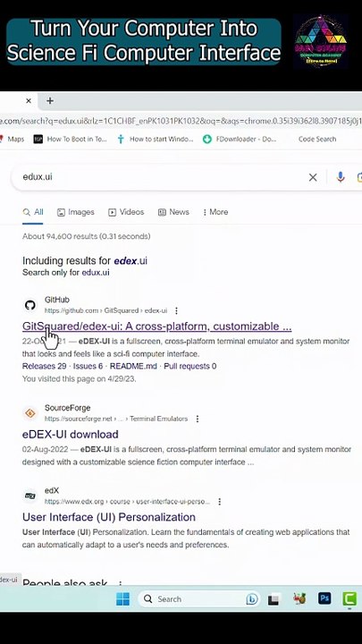This screenshot has width=362, height=644.
Task: Open the green Camtasia taskbar icon
Action: click(x=349, y=598)
